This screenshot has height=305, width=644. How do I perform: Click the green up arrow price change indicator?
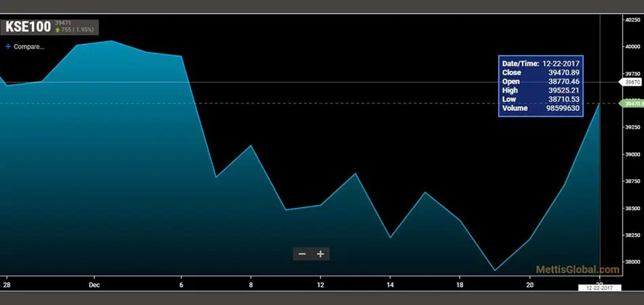58,30
